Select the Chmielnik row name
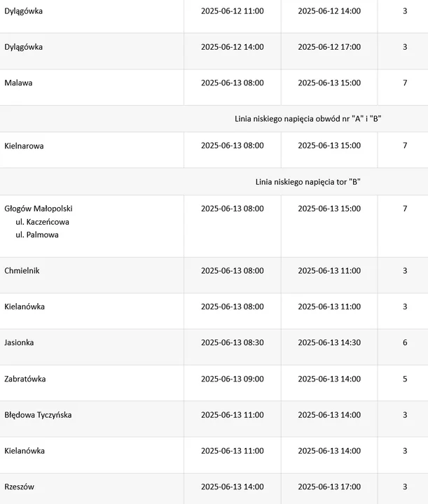This screenshot has height=504, width=428. pyautogui.click(x=22, y=271)
